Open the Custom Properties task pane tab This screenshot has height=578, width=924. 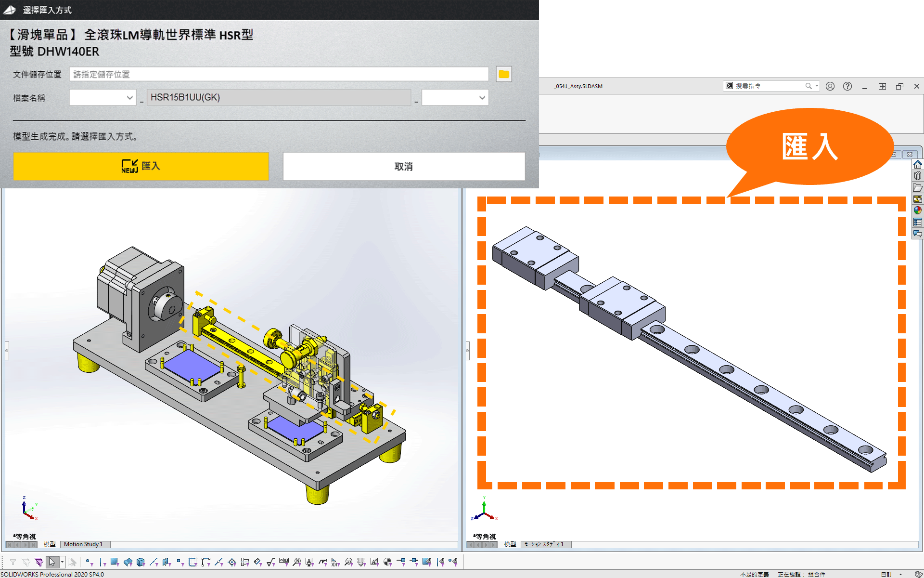pyautogui.click(x=918, y=222)
